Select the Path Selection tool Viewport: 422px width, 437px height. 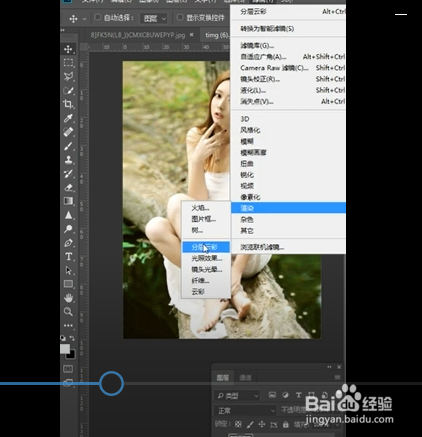pyautogui.click(x=68, y=270)
